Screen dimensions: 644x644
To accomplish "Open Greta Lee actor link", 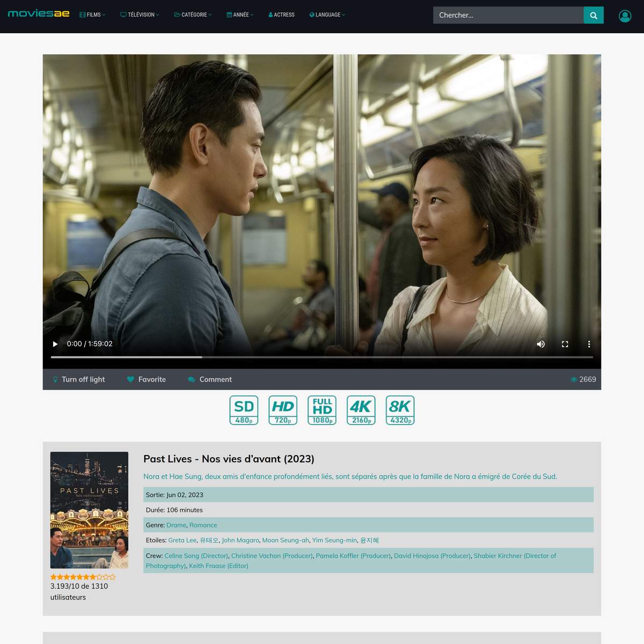I will 182,540.
